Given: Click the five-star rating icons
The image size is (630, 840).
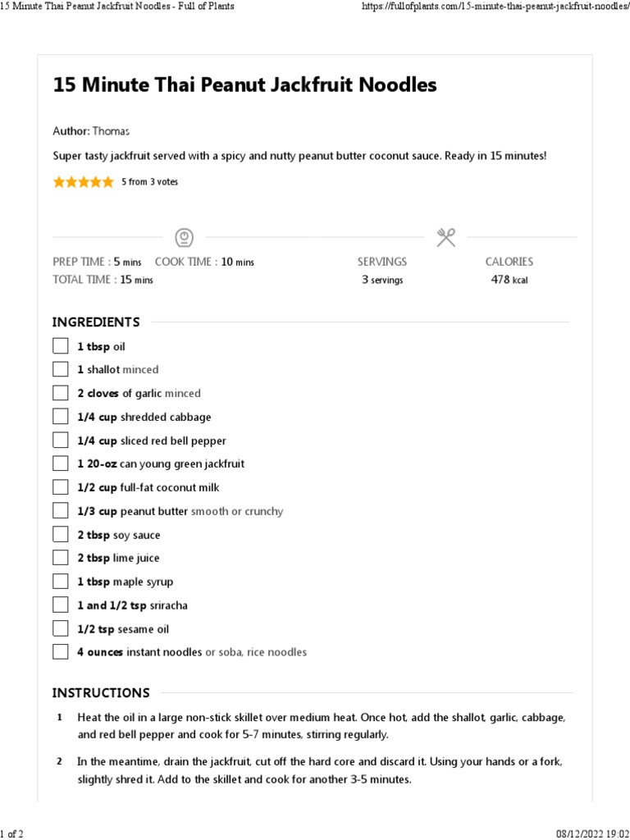Looking at the screenshot, I should click(x=84, y=182).
